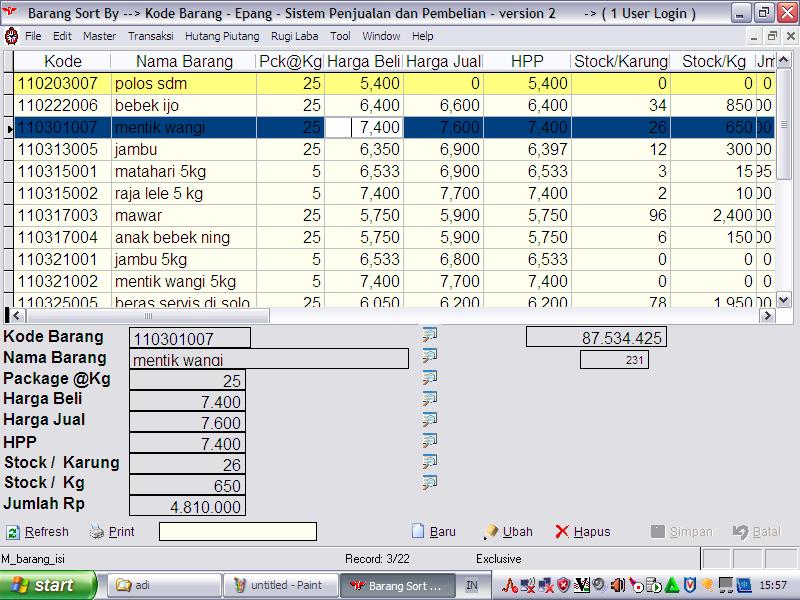Open the Master menu

click(x=99, y=36)
